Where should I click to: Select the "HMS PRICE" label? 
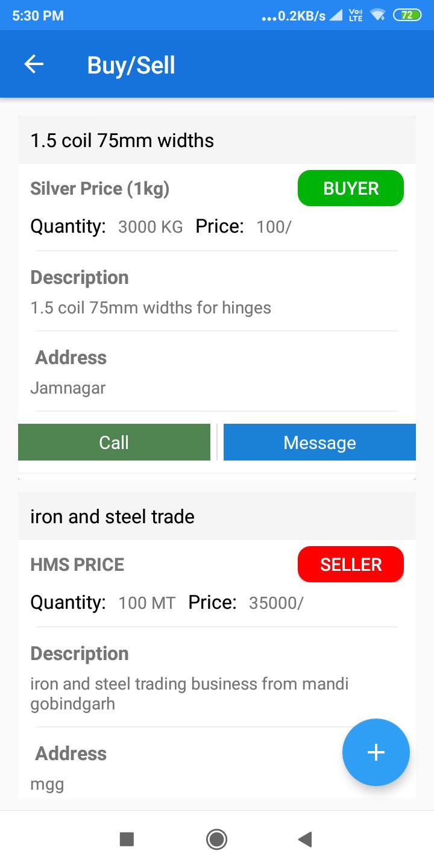pyautogui.click(x=77, y=565)
